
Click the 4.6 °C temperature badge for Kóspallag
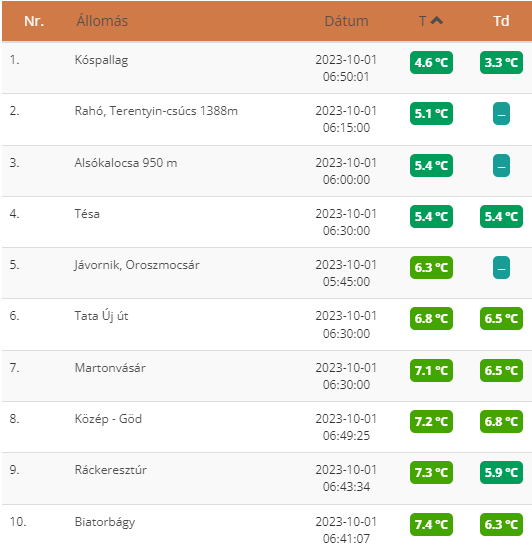pos(431,63)
